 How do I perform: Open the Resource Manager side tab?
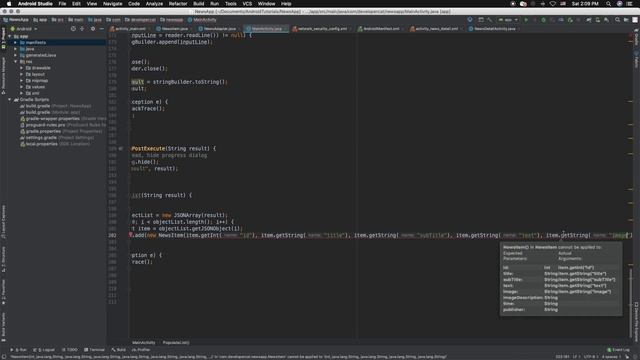tap(3, 76)
